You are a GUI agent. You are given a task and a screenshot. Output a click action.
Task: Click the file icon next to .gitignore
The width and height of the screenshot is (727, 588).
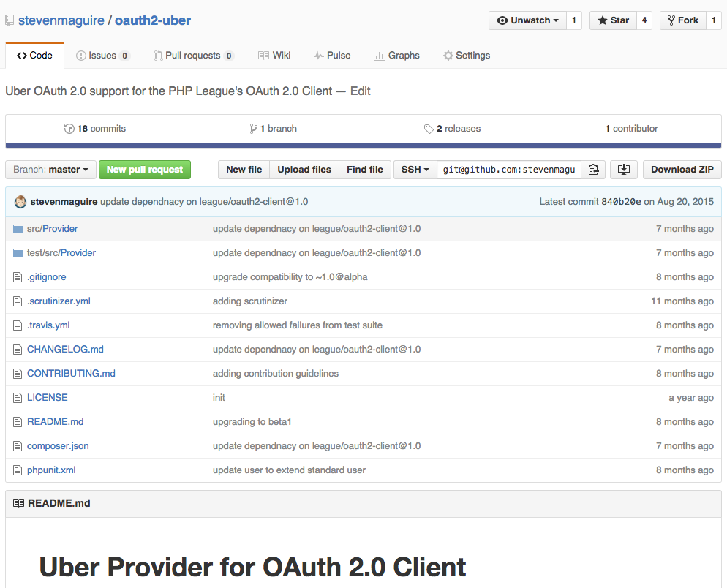click(18, 277)
